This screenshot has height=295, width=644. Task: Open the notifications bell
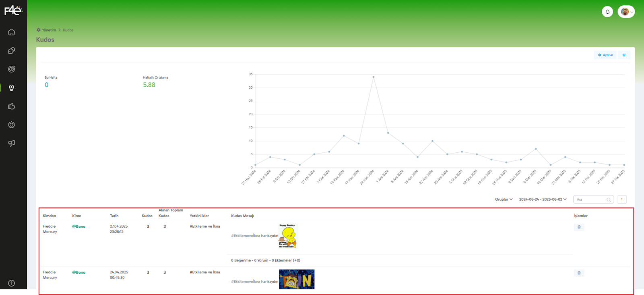click(x=607, y=12)
